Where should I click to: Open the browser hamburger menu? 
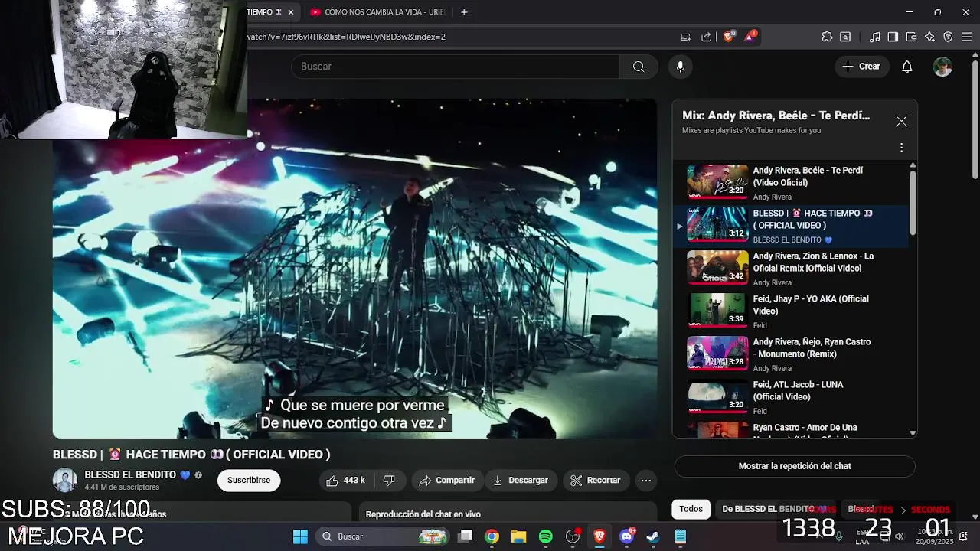click(x=966, y=37)
